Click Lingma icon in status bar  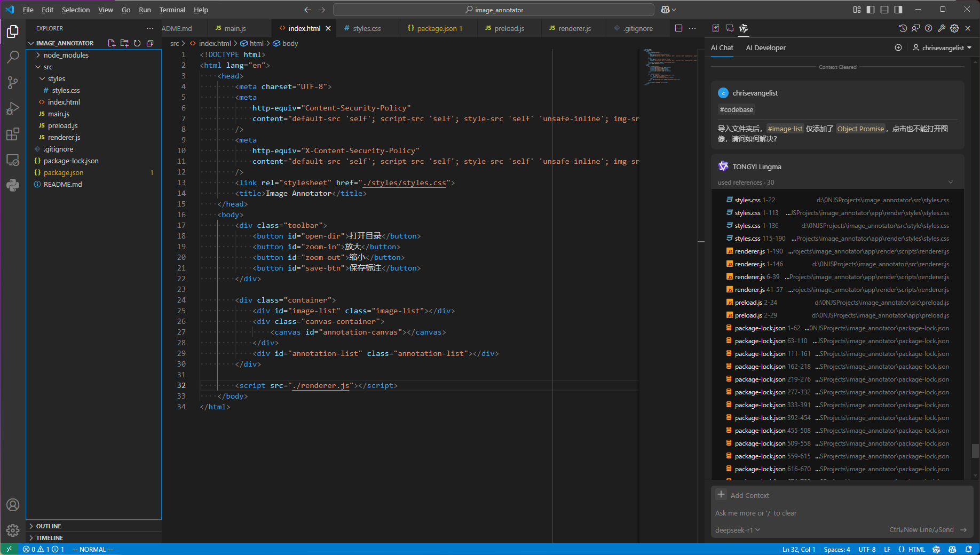coord(936,549)
